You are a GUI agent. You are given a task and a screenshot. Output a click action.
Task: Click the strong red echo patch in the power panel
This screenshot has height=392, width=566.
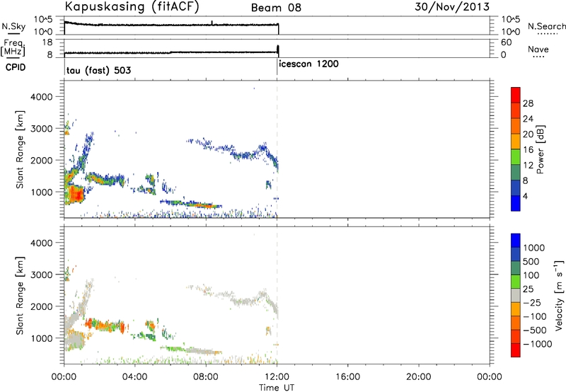pos(76,195)
